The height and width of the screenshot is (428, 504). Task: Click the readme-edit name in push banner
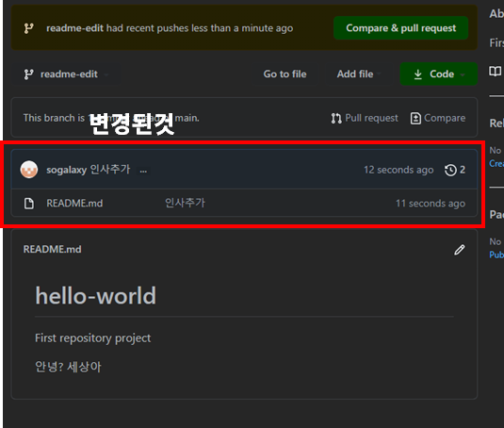tap(74, 28)
